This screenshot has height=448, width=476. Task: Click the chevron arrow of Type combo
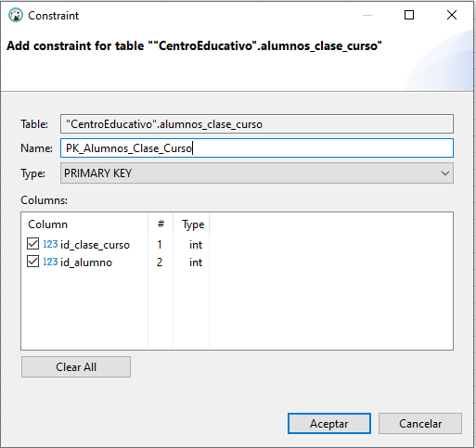click(x=445, y=173)
